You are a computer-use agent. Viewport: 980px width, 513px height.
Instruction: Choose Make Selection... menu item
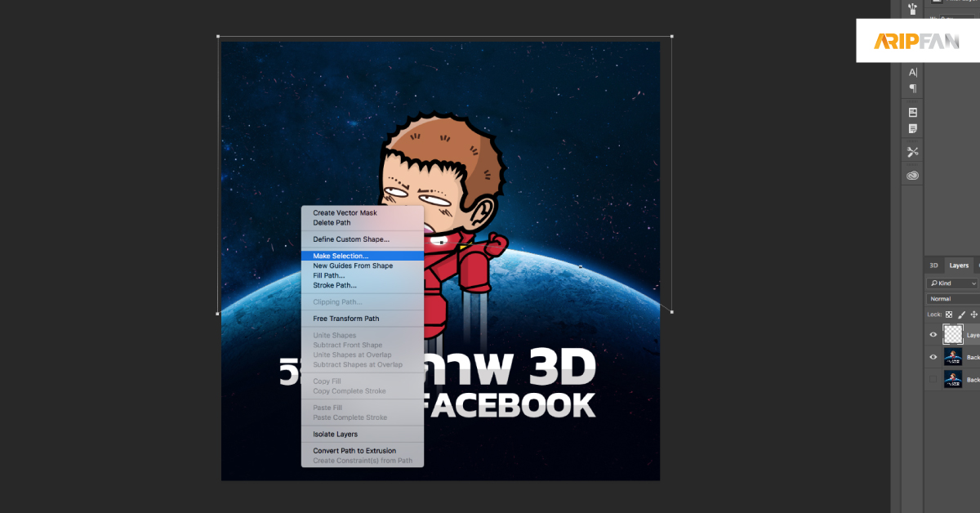click(x=363, y=256)
